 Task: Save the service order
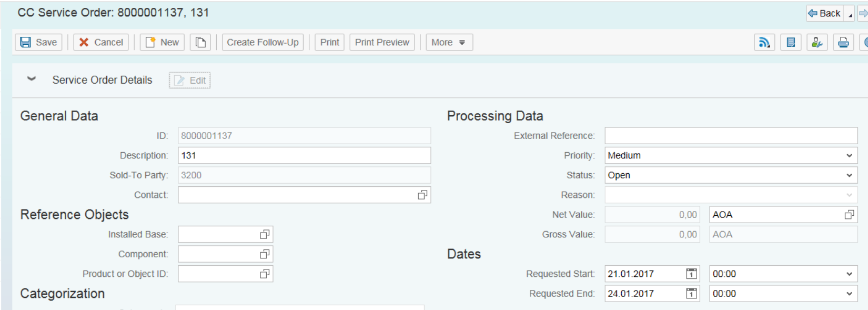point(38,42)
